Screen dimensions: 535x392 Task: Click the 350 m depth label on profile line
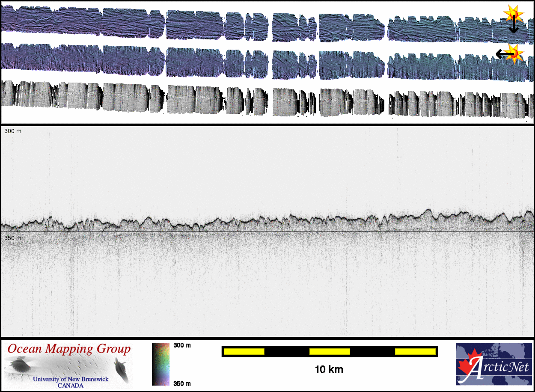click(x=12, y=238)
